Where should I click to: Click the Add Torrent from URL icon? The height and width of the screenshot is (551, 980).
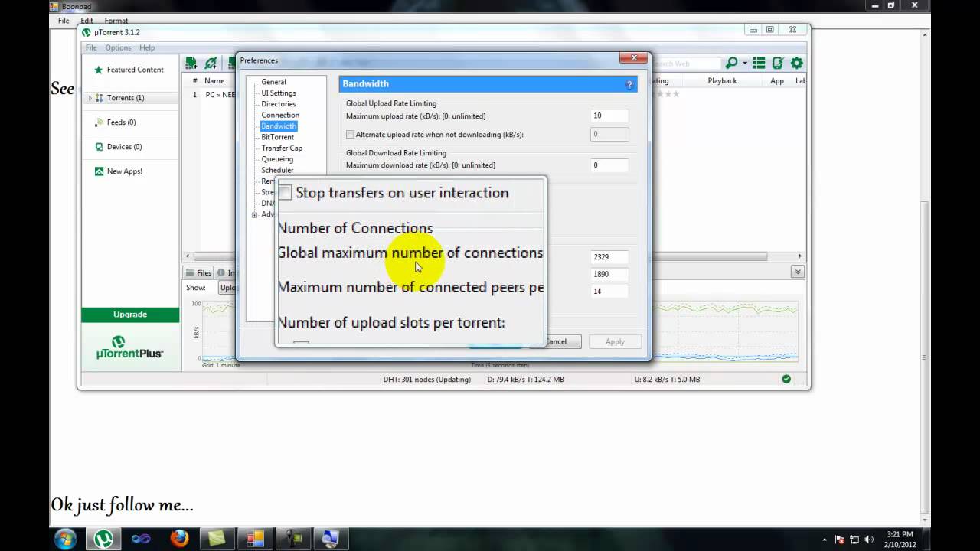click(211, 63)
